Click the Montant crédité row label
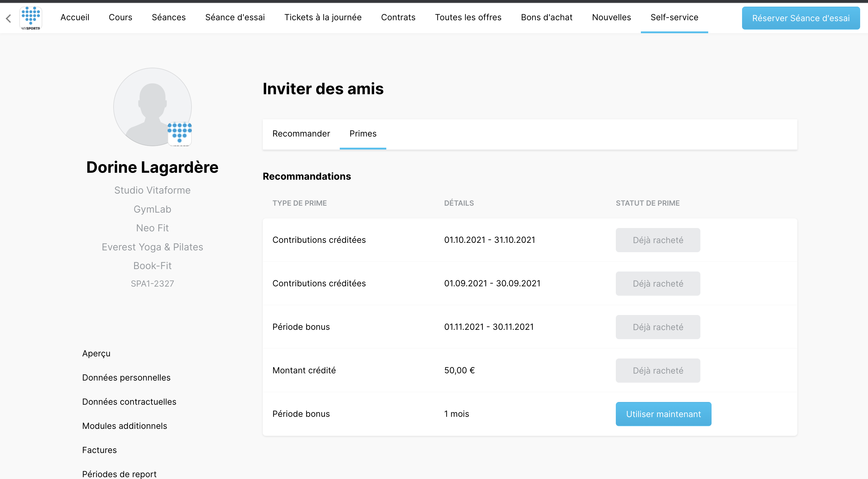Screen dimensions: 868x479 pyautogui.click(x=304, y=371)
